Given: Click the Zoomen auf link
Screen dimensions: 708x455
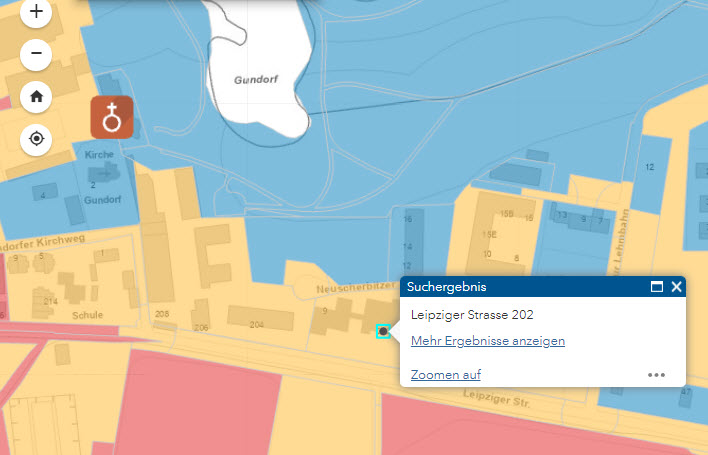Looking at the screenshot, I should point(445,375).
